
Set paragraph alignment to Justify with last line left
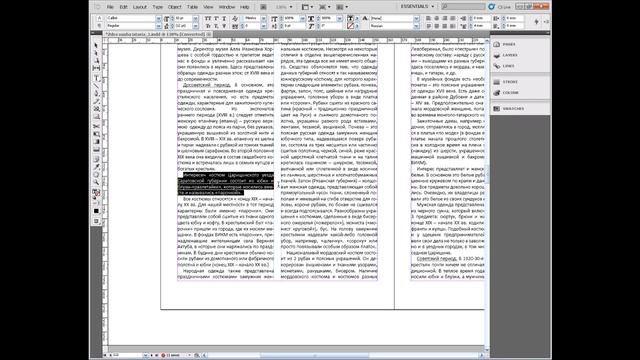coord(428,26)
